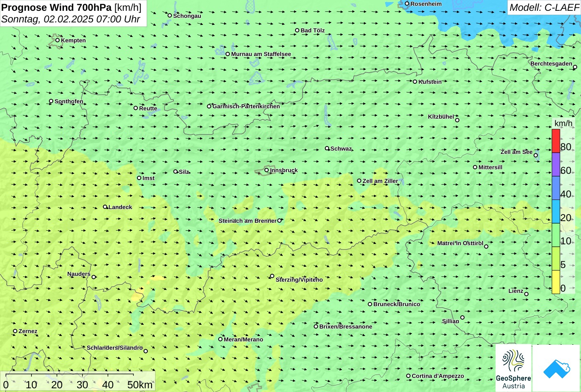Click the Rosenheim city marker
This screenshot has height=392, width=581.
tap(407, 4)
